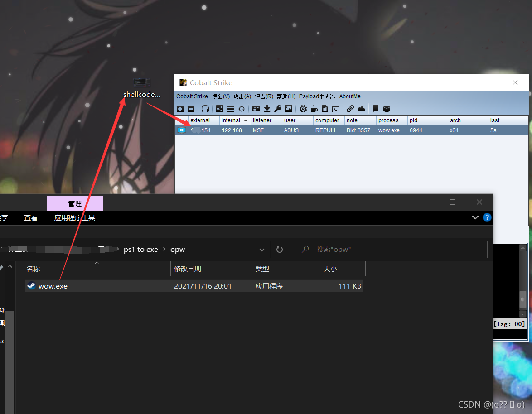Click the opw breadcrumb folder
Screen dimensions: 532x414
click(x=178, y=250)
